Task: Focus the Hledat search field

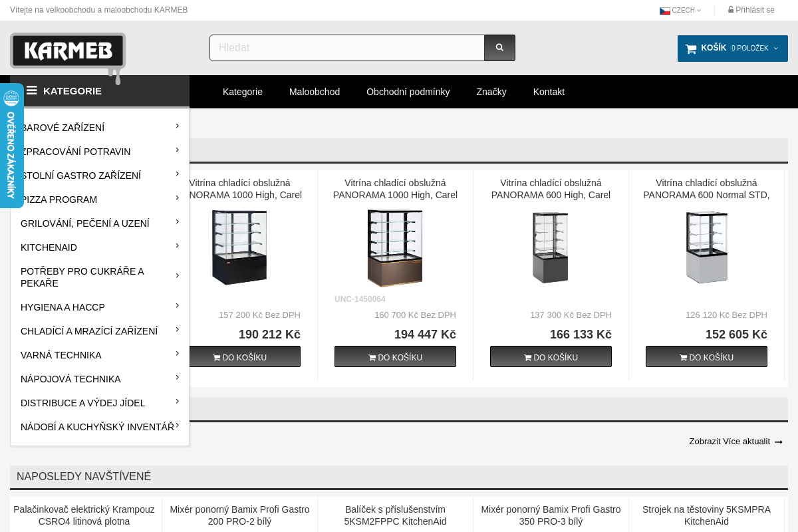Action: point(347,48)
